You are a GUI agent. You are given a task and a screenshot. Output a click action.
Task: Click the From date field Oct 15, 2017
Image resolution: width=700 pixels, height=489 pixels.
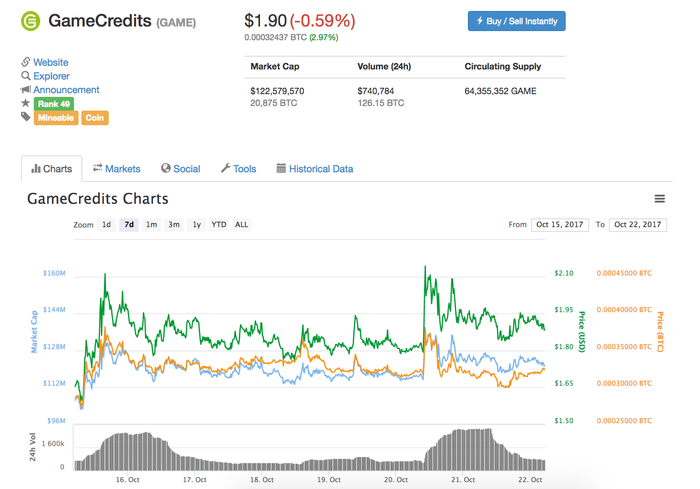coord(560,225)
